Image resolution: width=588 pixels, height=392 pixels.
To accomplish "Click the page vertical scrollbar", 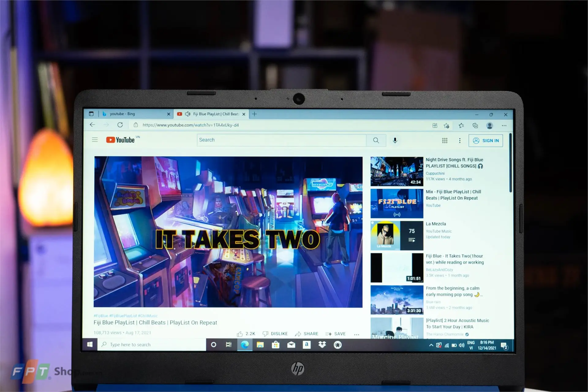I will tap(511, 162).
